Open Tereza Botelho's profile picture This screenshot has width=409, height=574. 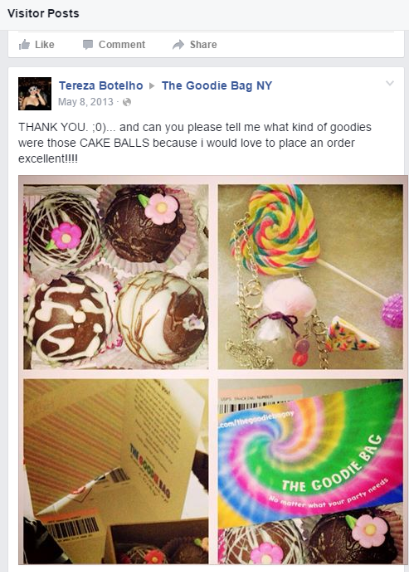(35, 94)
